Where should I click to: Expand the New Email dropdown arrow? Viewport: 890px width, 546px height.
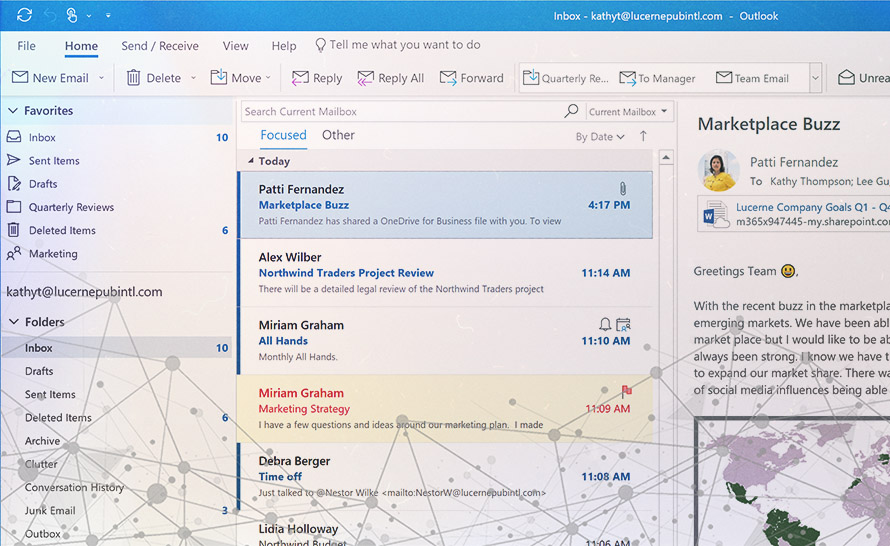(x=102, y=78)
